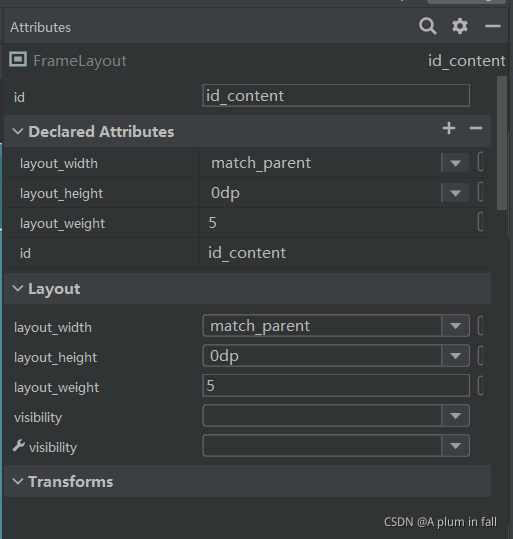This screenshot has height=539, width=513.
Task: Open the Layout section layout_width dropdown
Action: pyautogui.click(x=456, y=326)
